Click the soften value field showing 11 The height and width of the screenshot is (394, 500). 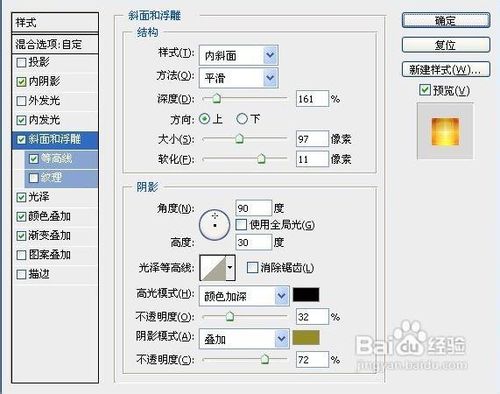click(x=312, y=159)
